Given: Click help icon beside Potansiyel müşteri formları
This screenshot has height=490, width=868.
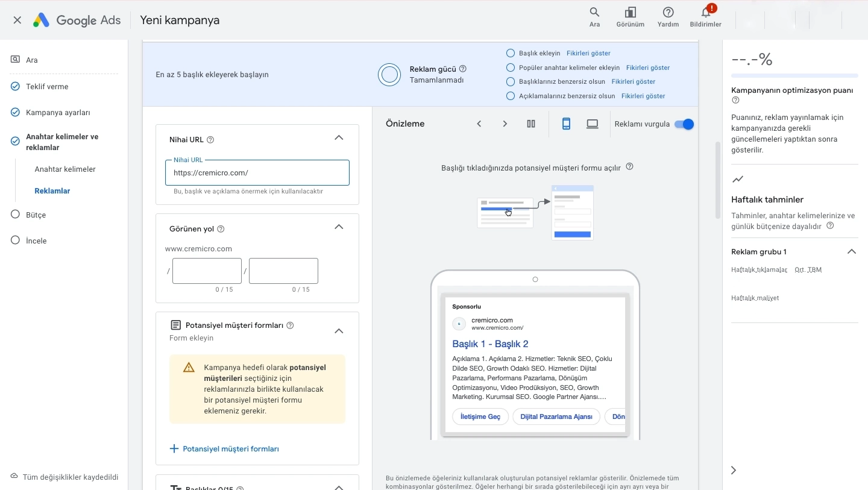Looking at the screenshot, I should point(290,325).
